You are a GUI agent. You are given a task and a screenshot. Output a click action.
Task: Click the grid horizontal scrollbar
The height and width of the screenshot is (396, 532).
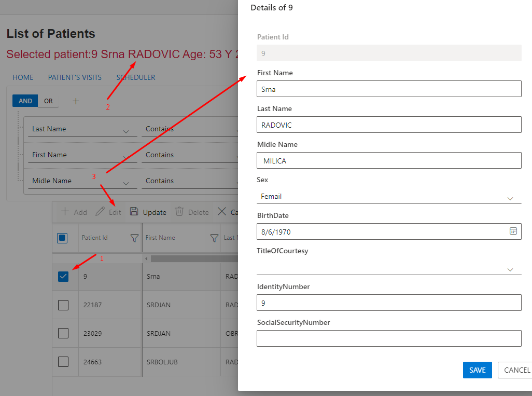(x=192, y=258)
